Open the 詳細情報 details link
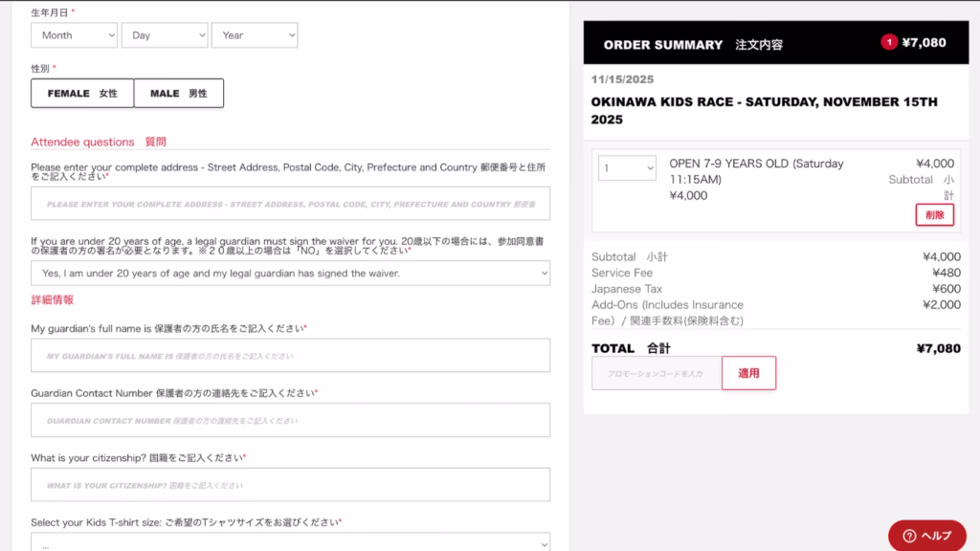Image resolution: width=980 pixels, height=551 pixels. (x=53, y=299)
